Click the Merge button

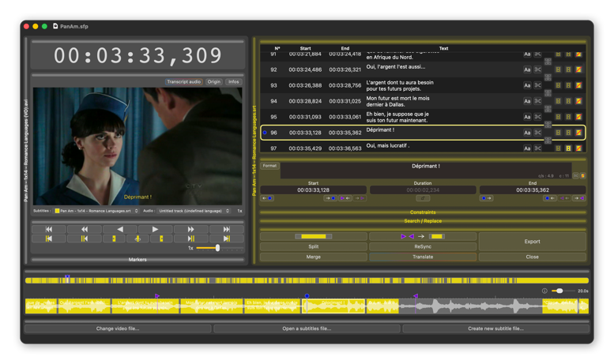click(x=313, y=257)
